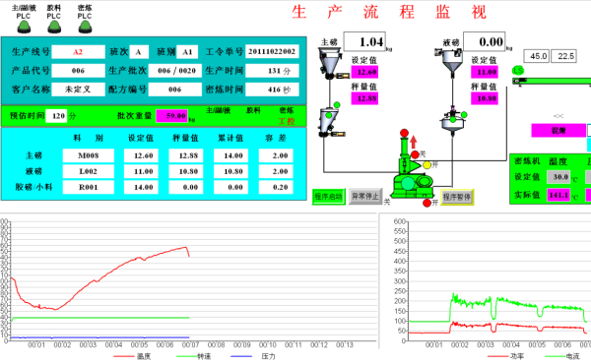The image size is (591, 364).
Task: Click the 主/副/液 PLC status light
Action: point(24,27)
